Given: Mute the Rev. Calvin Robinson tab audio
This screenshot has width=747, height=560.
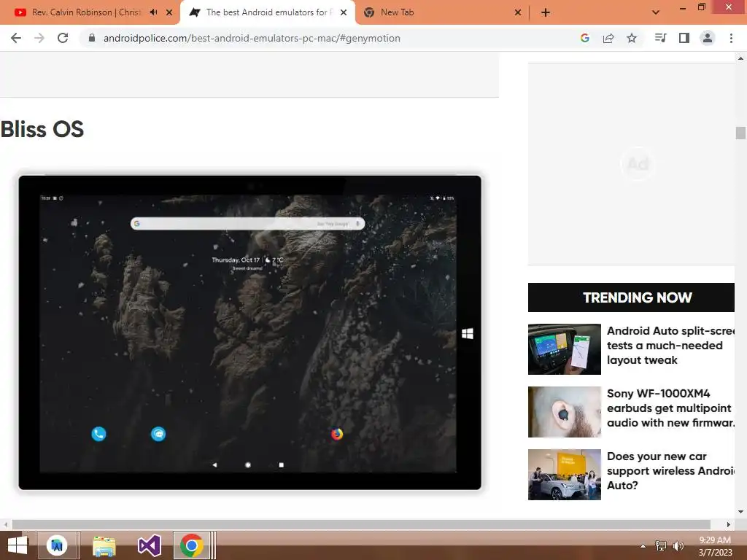Looking at the screenshot, I should click(153, 12).
